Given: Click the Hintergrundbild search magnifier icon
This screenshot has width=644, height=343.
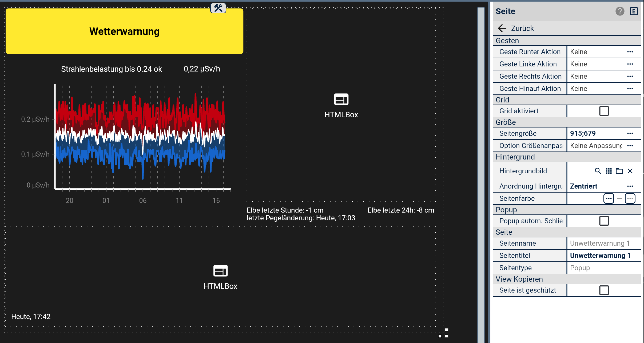Looking at the screenshot, I should pyautogui.click(x=598, y=171).
